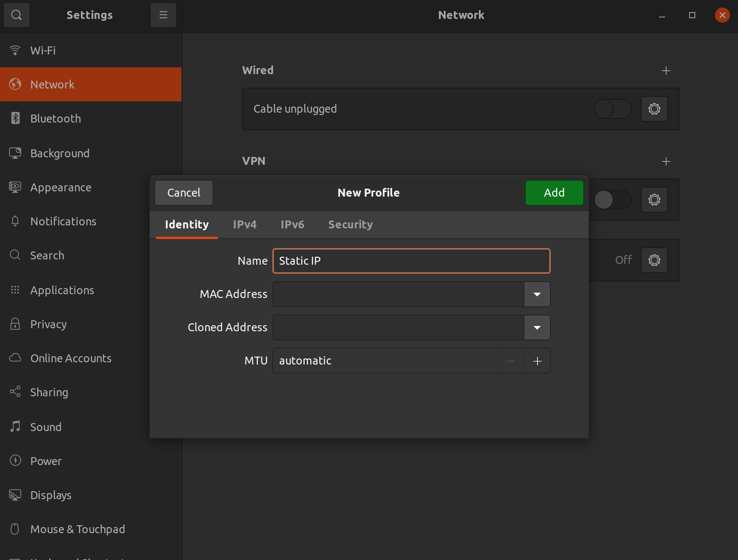Viewport: 738px width, 560px height.
Task: Add a new VPN connection
Action: pos(666,161)
